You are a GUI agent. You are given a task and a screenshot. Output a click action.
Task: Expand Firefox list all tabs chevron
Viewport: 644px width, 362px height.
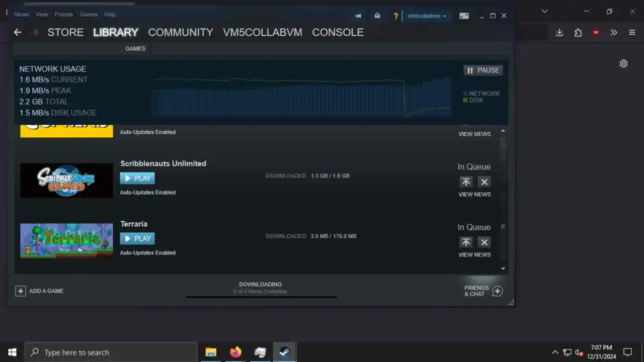point(544,11)
